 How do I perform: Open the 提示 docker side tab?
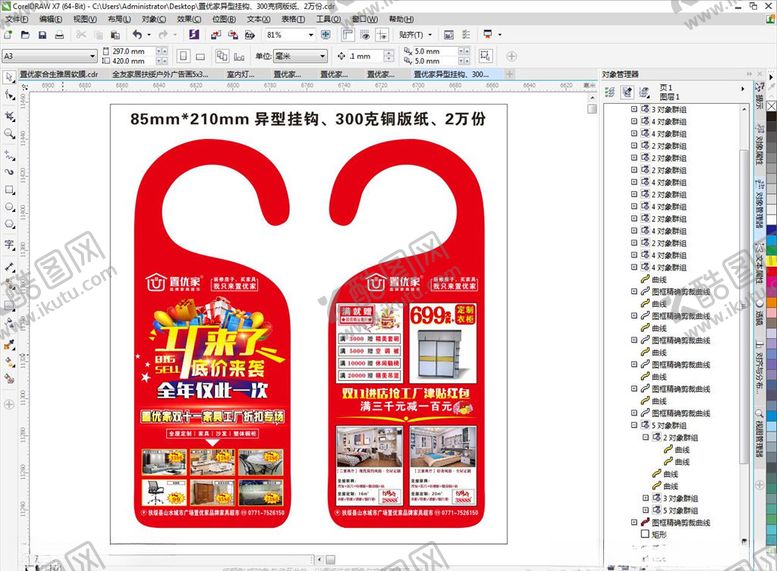(x=759, y=95)
